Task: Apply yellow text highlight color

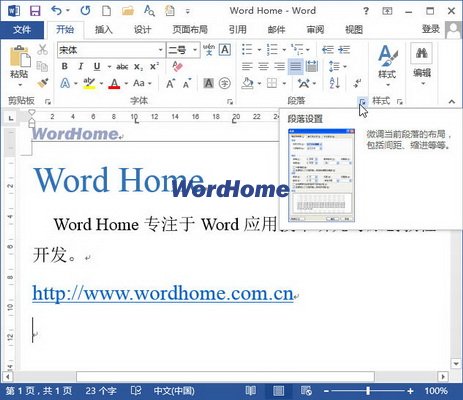Action: pyautogui.click(x=89, y=83)
